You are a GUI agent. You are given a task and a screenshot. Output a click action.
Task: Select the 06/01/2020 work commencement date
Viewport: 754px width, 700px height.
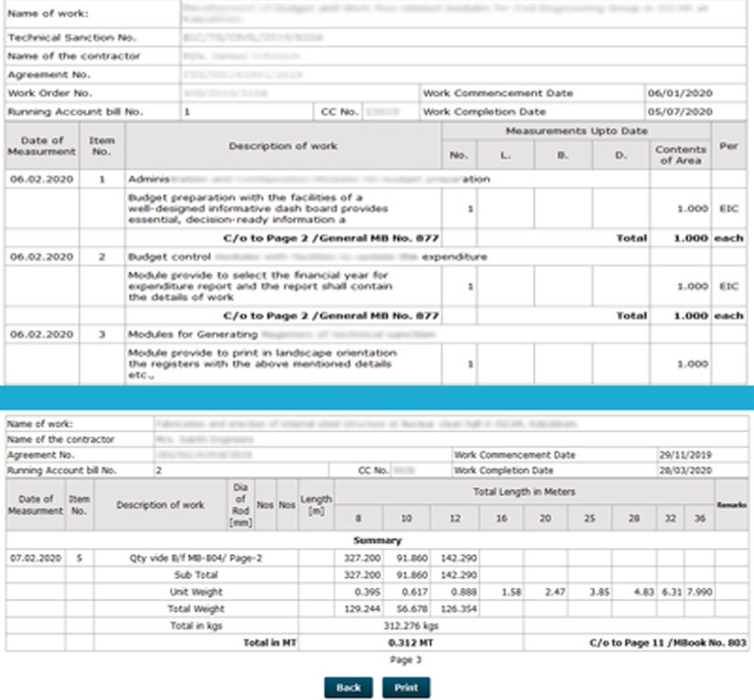680,93
